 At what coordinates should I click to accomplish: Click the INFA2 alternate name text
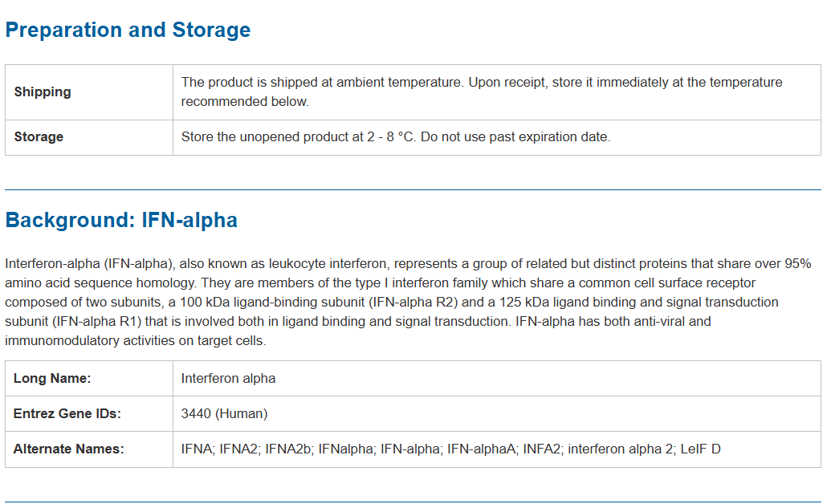click(x=542, y=449)
